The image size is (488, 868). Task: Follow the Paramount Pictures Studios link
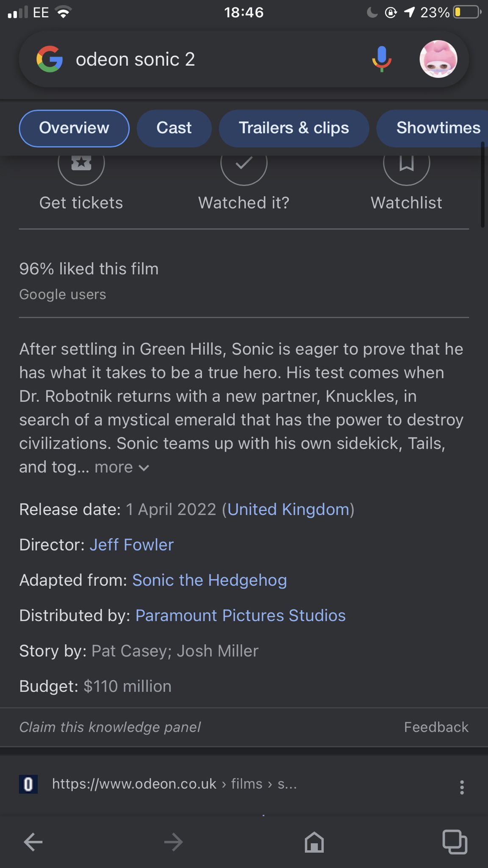click(x=240, y=615)
